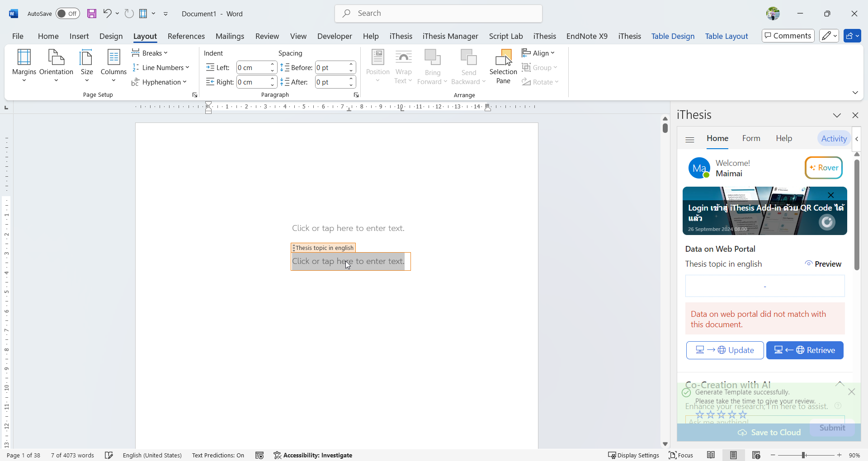Open the iThesis Manager tab
This screenshot has height=461, width=868.
coord(450,36)
